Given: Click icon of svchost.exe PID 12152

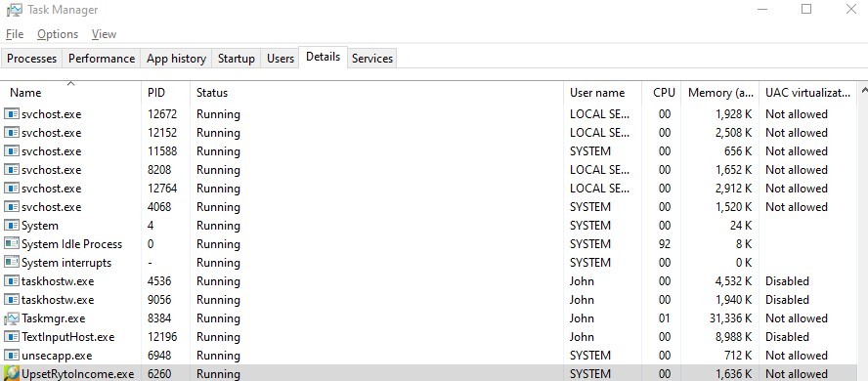Looking at the screenshot, I should pyautogui.click(x=12, y=133).
